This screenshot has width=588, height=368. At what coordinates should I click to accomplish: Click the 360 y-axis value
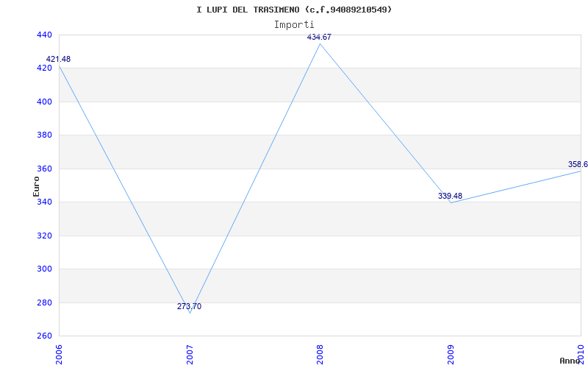point(44,169)
